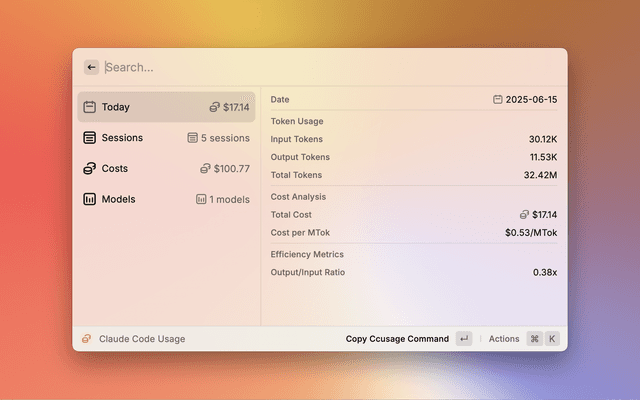
Task: Open the Sessions list item
Action: click(x=166, y=138)
